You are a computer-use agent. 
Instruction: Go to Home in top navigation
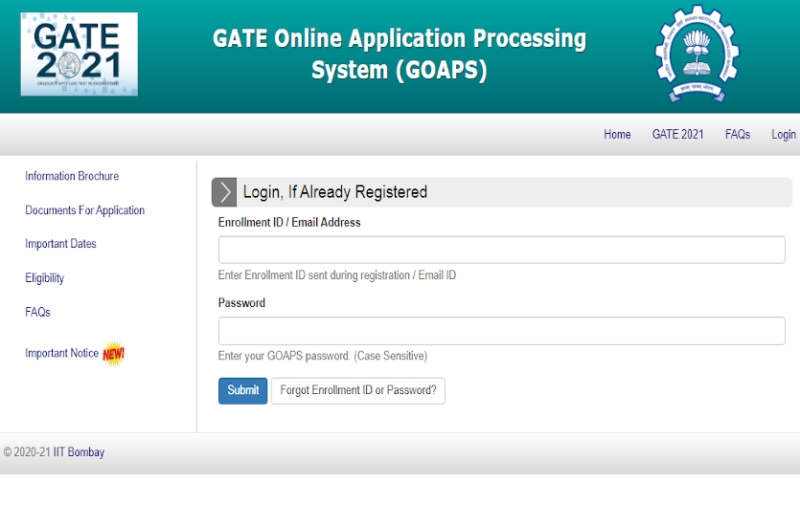(x=617, y=135)
